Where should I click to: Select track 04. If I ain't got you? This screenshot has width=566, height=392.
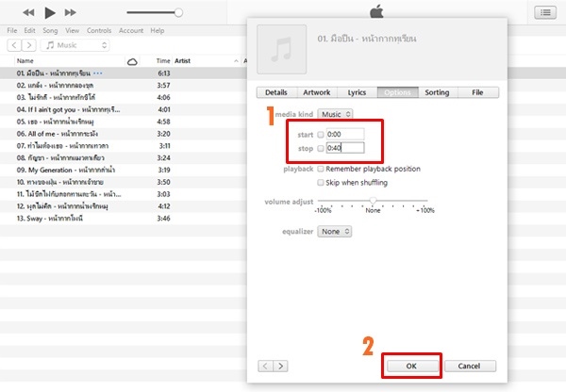click(68, 109)
